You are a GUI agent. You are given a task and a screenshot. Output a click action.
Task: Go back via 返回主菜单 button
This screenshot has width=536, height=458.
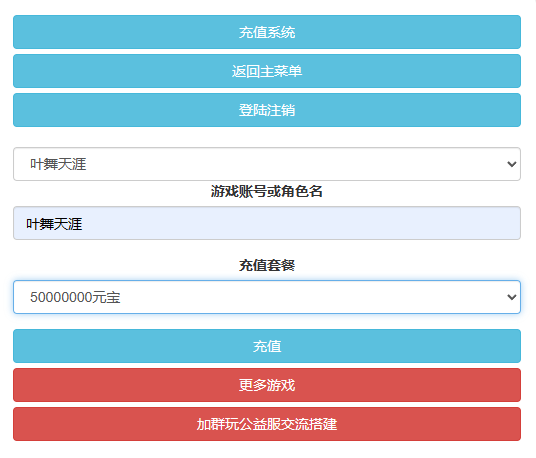(267, 71)
